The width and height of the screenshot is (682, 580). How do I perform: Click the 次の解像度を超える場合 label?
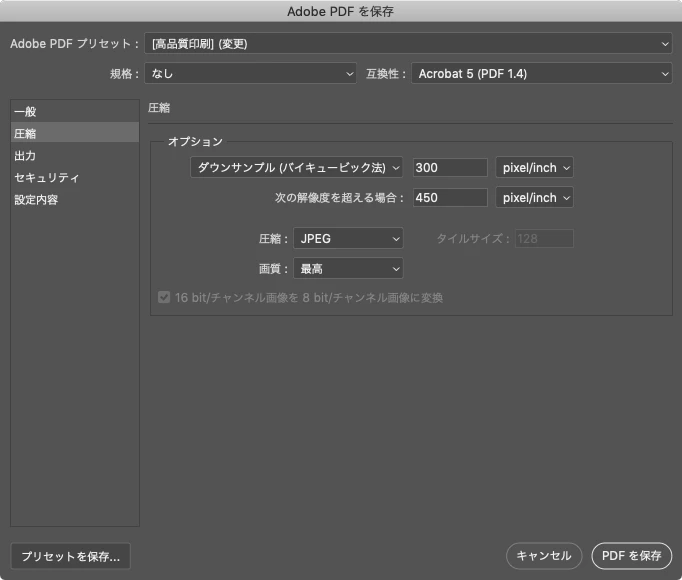pos(339,198)
